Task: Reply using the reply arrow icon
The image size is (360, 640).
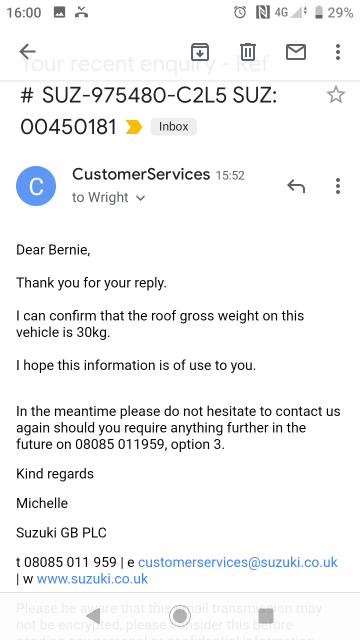Action: click(x=296, y=186)
